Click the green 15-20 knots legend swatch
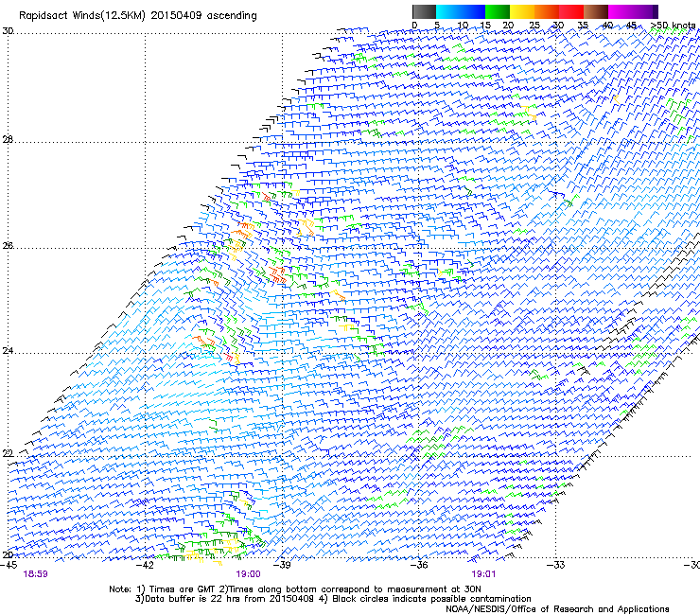Image resolution: width=700 pixels, height=615 pixels. click(498, 11)
